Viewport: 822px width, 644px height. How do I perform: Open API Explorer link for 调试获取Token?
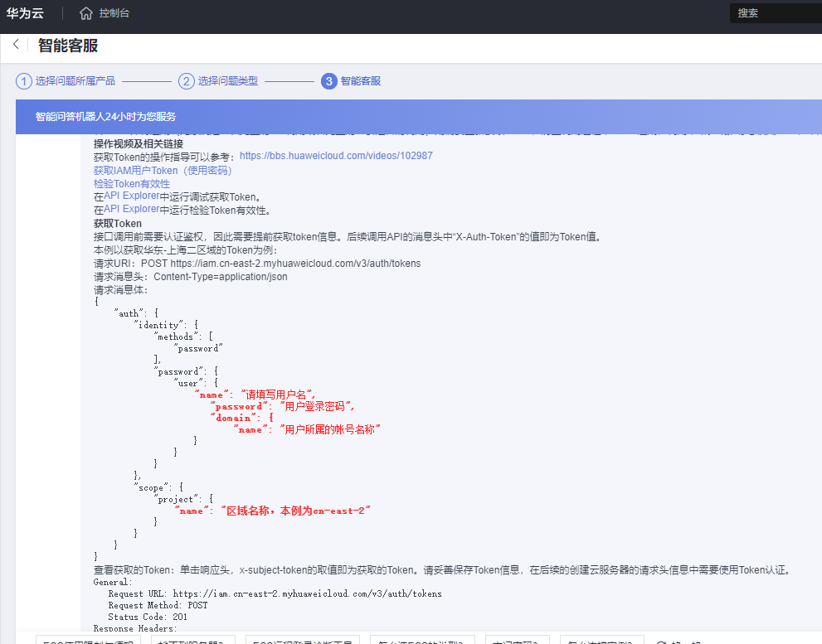tap(132, 196)
